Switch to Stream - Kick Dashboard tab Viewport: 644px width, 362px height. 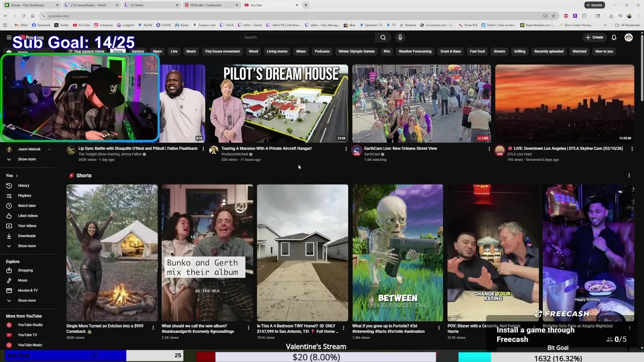30,5
